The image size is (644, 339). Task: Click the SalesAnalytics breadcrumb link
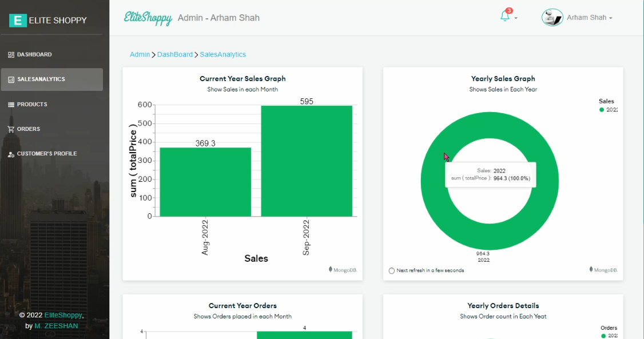click(222, 54)
